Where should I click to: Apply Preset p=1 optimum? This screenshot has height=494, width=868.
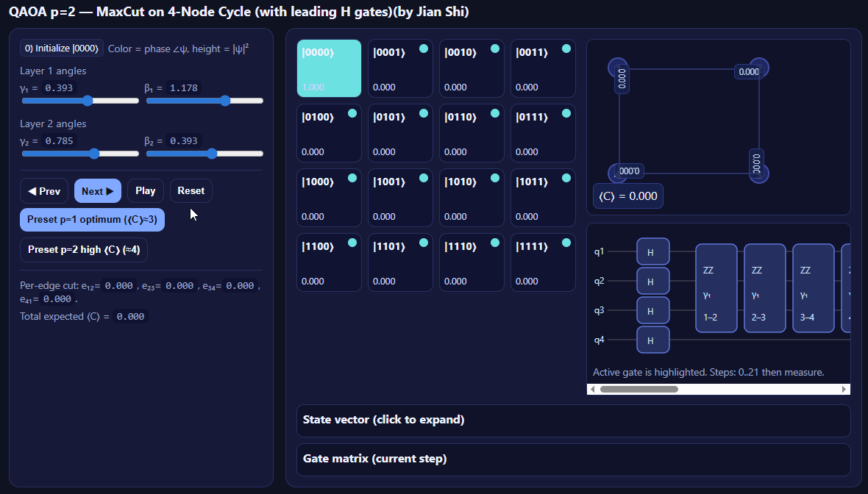(92, 220)
